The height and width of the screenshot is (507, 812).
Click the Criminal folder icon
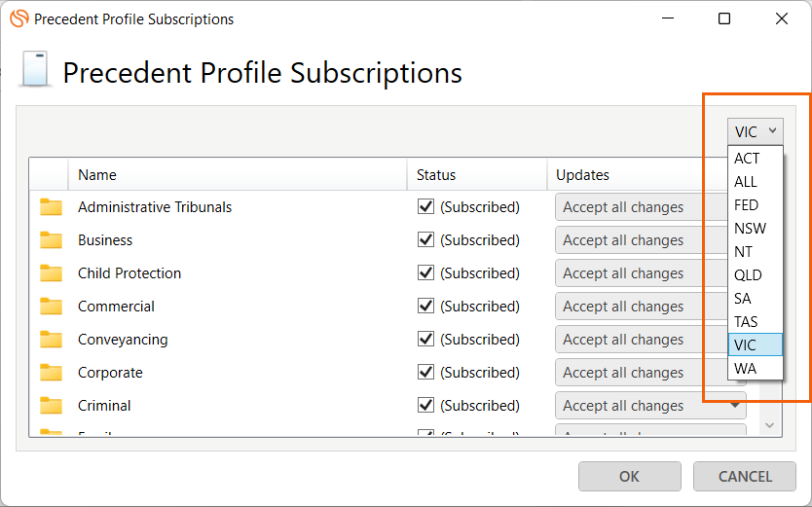click(51, 406)
